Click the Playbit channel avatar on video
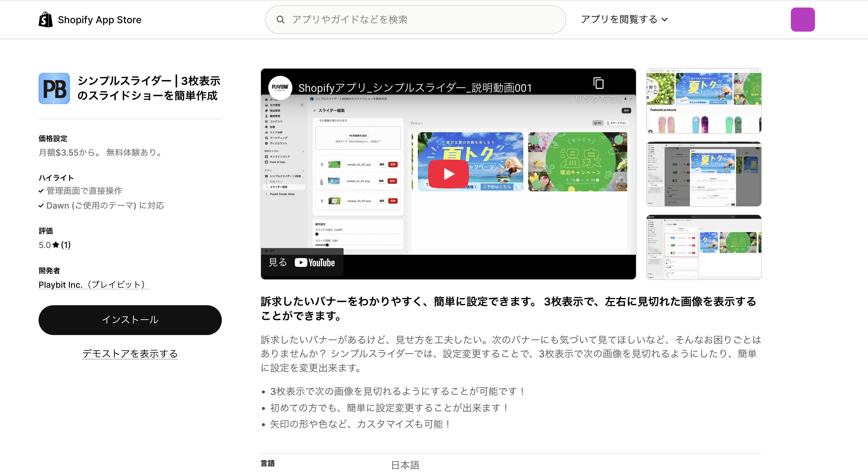The height and width of the screenshot is (475, 868). [x=280, y=88]
